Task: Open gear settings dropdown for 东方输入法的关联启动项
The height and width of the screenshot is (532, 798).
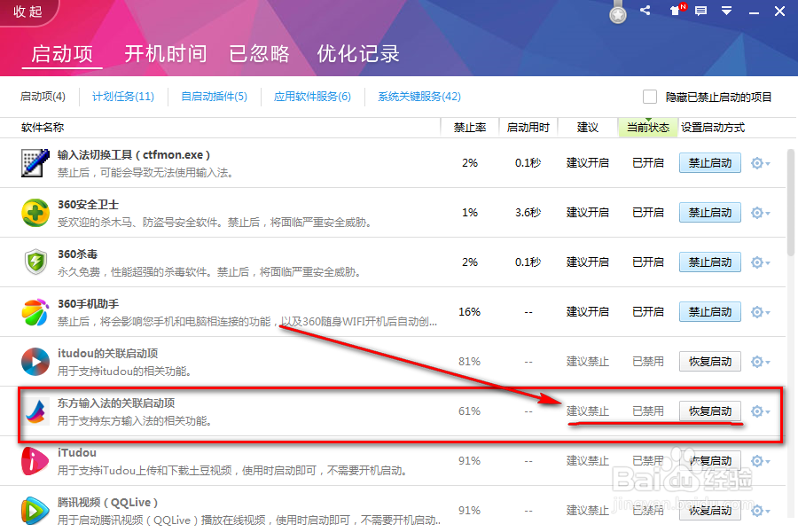Action: pos(761,411)
